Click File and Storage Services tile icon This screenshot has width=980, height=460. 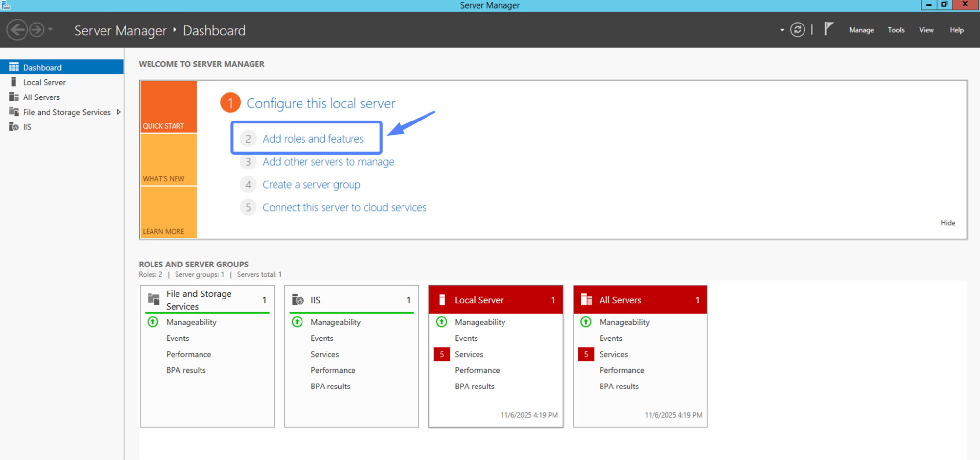coord(153,299)
